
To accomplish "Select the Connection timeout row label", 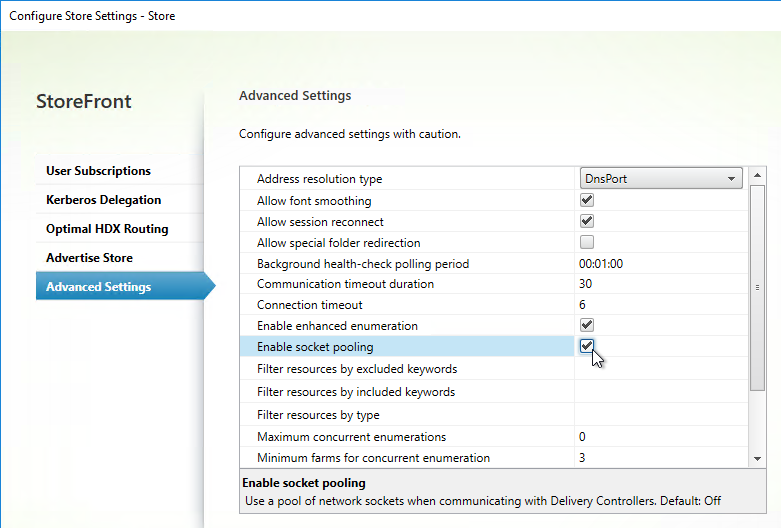I will pyautogui.click(x=310, y=305).
